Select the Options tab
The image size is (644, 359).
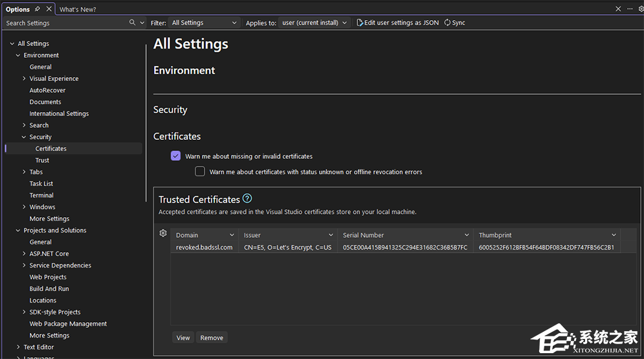(x=17, y=10)
